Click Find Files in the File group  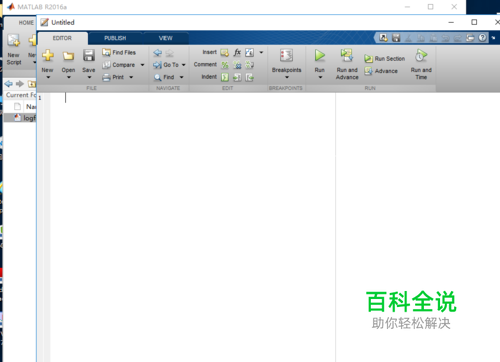click(x=119, y=52)
